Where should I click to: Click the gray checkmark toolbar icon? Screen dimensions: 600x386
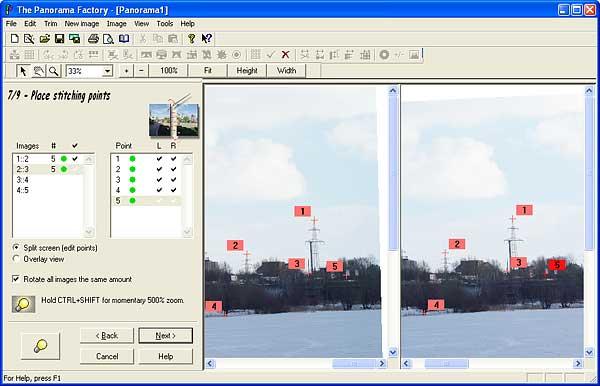(x=271, y=55)
